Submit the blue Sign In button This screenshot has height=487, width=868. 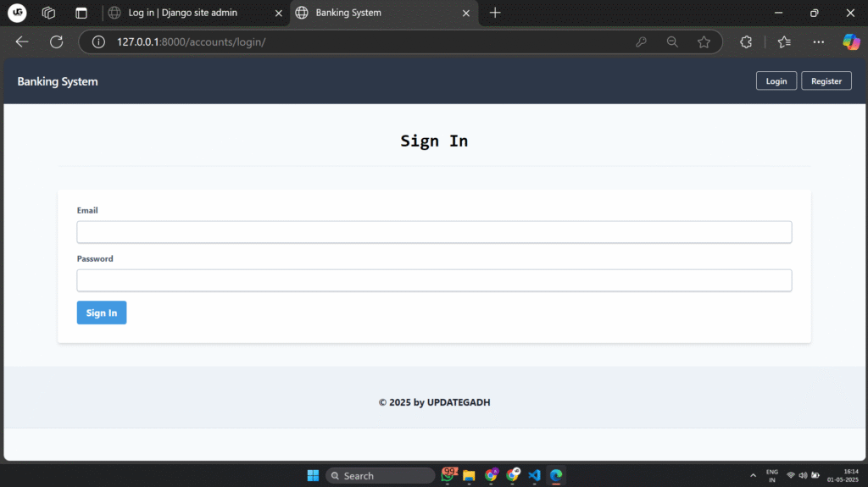[102, 313]
